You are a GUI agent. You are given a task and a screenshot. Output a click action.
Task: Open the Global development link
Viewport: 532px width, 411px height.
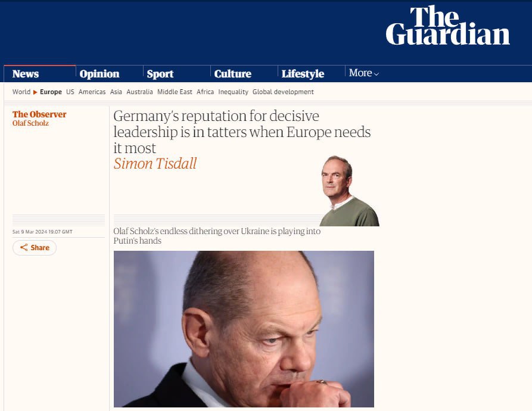coord(283,92)
